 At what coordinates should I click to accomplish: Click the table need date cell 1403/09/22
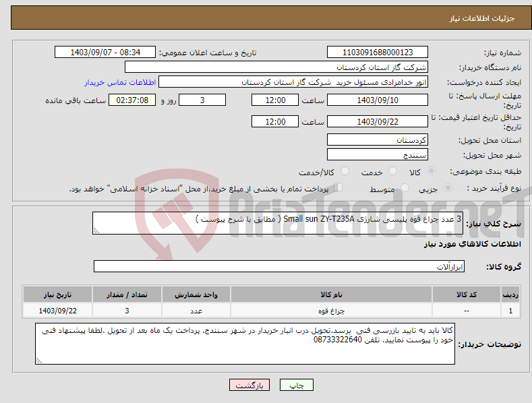tap(58, 311)
